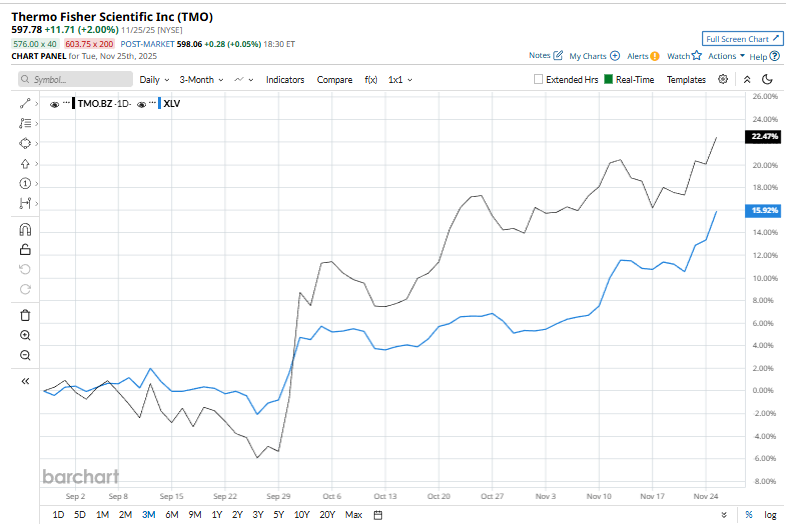
Task: Select the 1D time range
Action: click(58, 515)
